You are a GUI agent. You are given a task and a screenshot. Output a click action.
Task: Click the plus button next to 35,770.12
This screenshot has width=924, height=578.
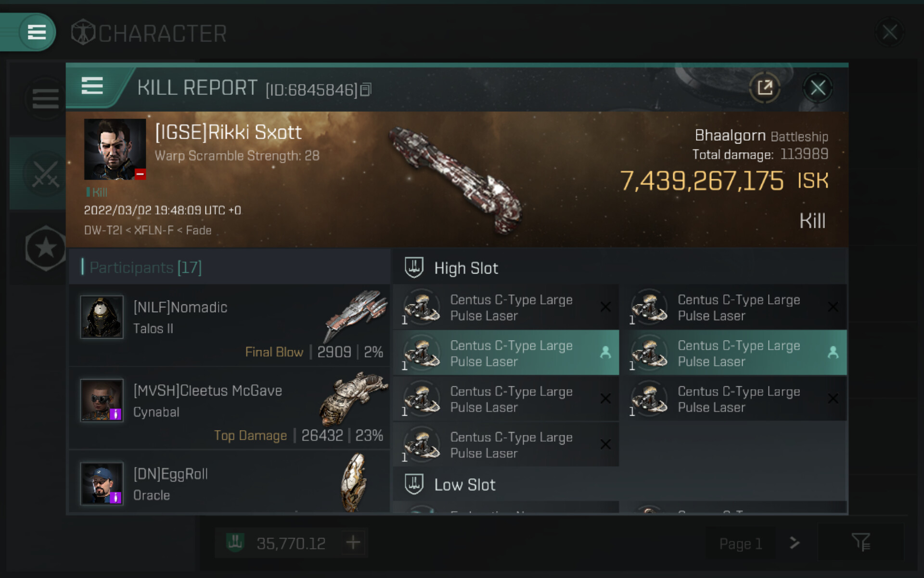353,543
